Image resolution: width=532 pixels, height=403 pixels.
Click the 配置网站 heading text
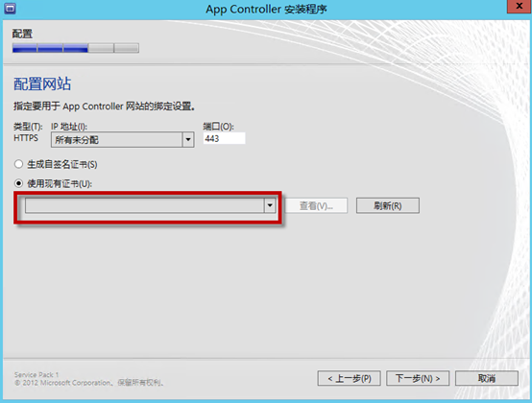pyautogui.click(x=42, y=83)
